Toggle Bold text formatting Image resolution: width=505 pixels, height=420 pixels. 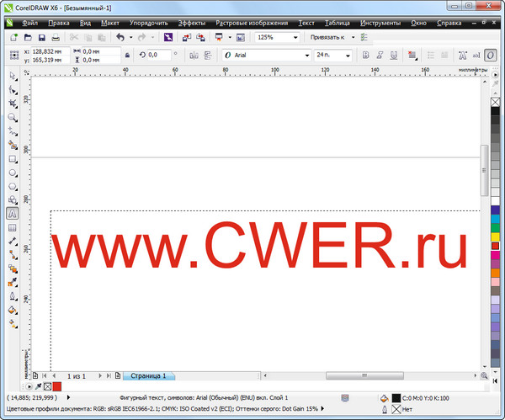coord(367,55)
